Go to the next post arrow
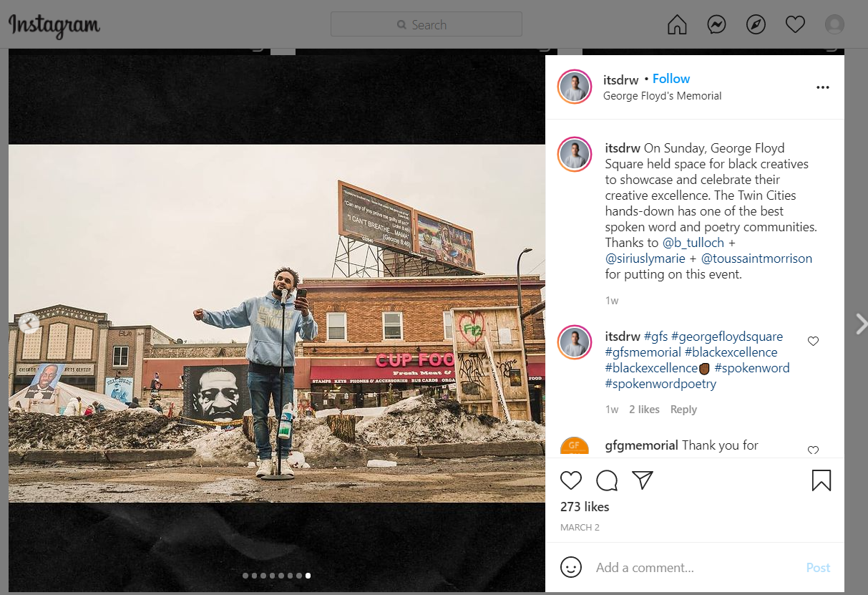 coord(860,324)
